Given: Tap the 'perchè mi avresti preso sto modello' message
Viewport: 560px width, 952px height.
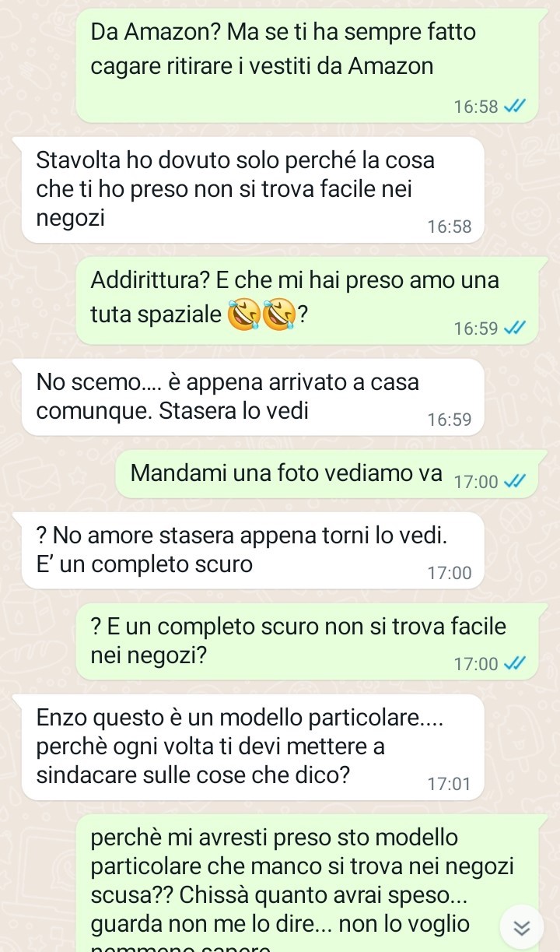Looking at the screenshot, I should click(x=310, y=883).
